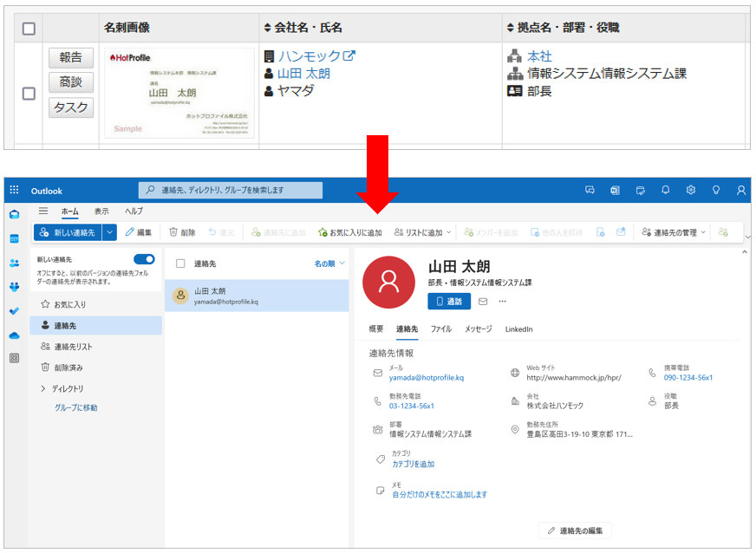Viewport: 756px width, 553px height.
Task: Click the hamburger navigation toggle
Action: [42, 211]
